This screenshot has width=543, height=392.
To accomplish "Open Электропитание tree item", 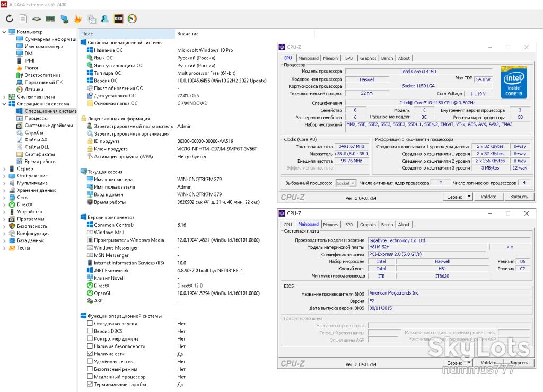I will coord(42,75).
